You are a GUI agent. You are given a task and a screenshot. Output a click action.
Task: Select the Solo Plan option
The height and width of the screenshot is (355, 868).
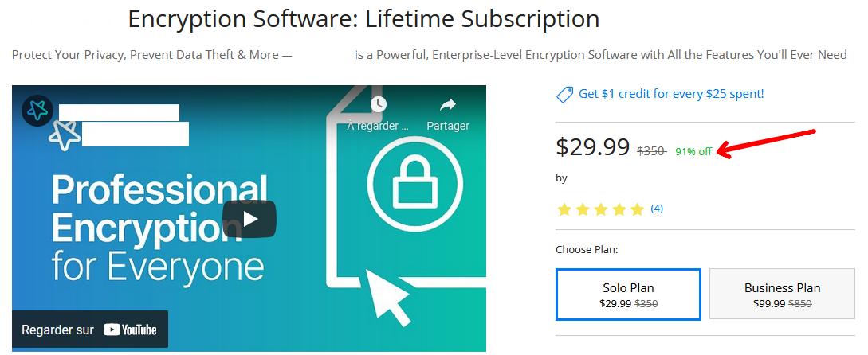(x=628, y=295)
